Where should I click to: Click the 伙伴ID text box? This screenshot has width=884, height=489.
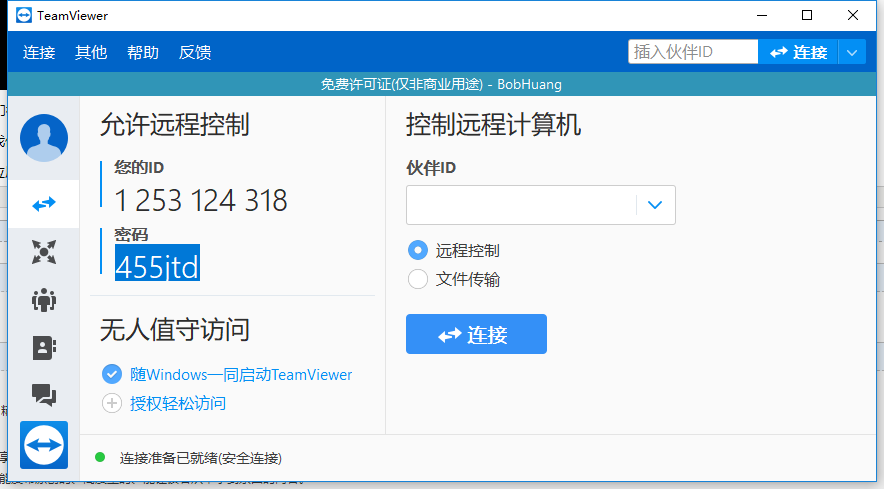[x=541, y=205]
